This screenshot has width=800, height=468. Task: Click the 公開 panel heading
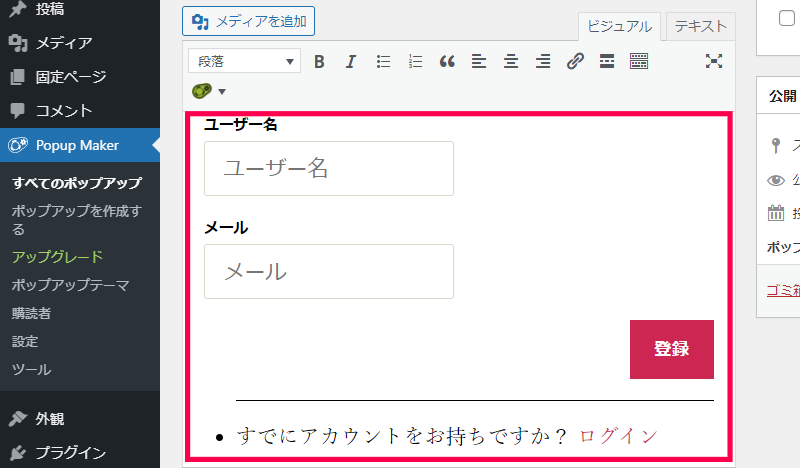[783, 96]
